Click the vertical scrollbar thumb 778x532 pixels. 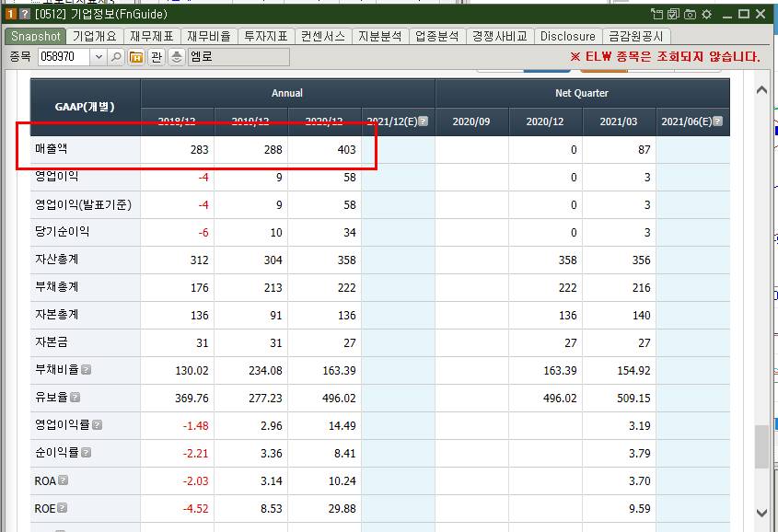(761, 446)
